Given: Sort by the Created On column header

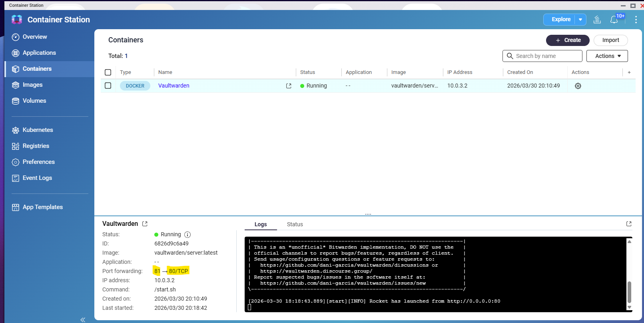Looking at the screenshot, I should point(520,72).
